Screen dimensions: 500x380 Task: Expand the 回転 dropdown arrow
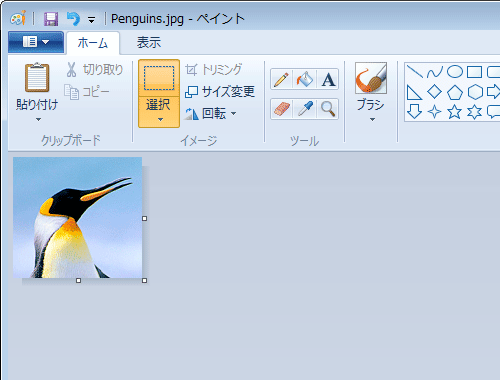point(234,114)
